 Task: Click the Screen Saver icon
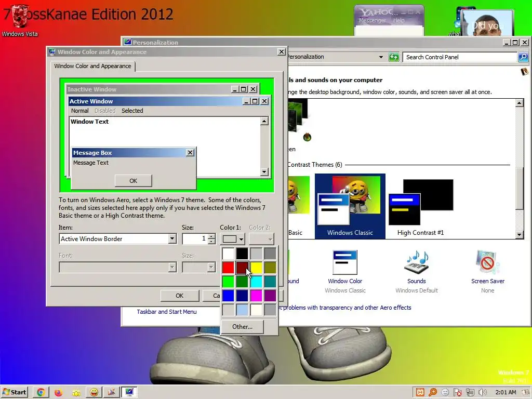[487, 262]
